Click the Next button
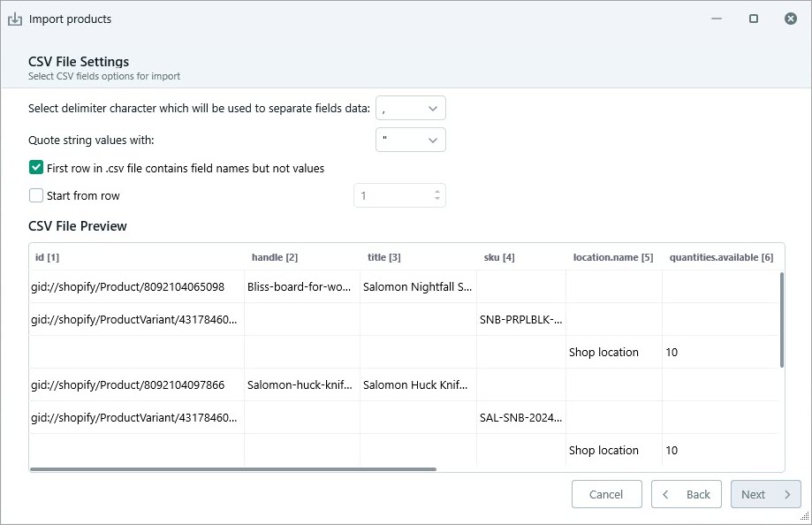812x525 pixels. (760, 494)
